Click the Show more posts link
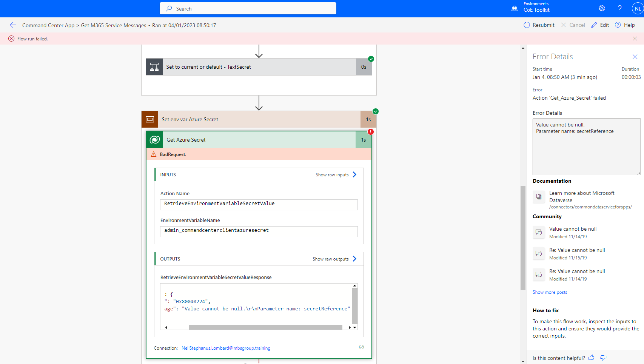This screenshot has height=364, width=644. tap(550, 292)
